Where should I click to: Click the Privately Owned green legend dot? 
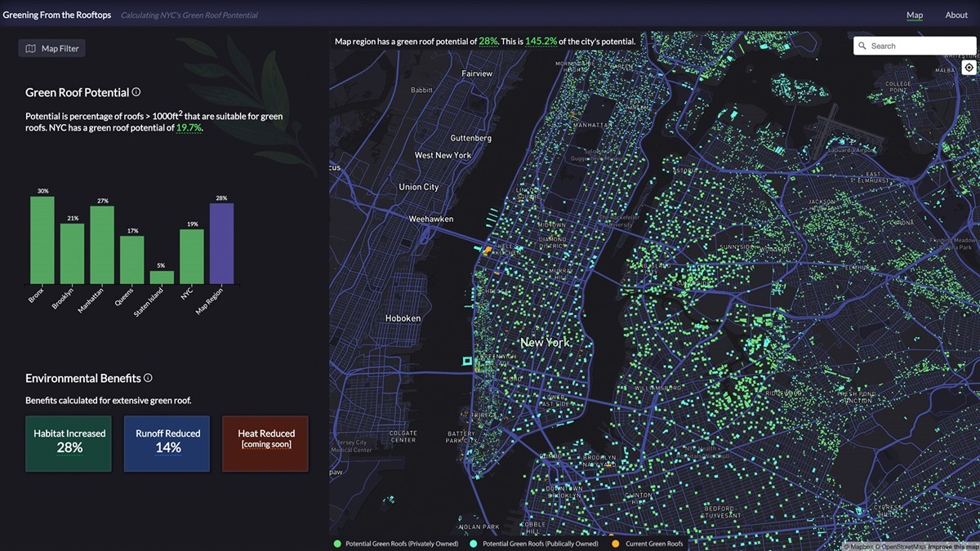(337, 544)
